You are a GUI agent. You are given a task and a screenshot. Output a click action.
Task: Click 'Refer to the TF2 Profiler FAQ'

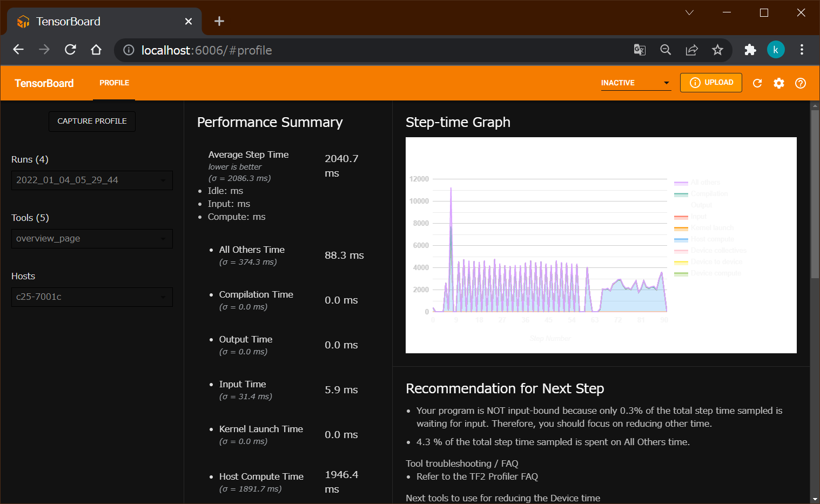pyautogui.click(x=477, y=476)
